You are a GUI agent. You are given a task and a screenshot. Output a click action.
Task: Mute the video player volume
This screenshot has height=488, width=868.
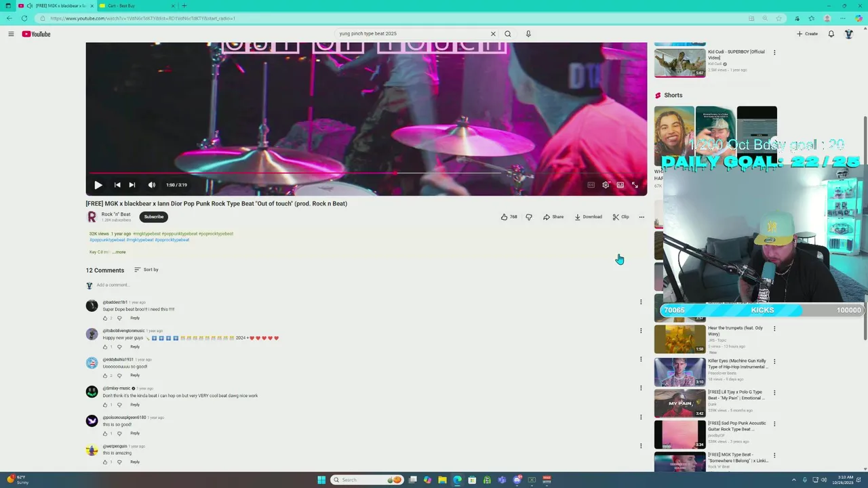pyautogui.click(x=152, y=185)
